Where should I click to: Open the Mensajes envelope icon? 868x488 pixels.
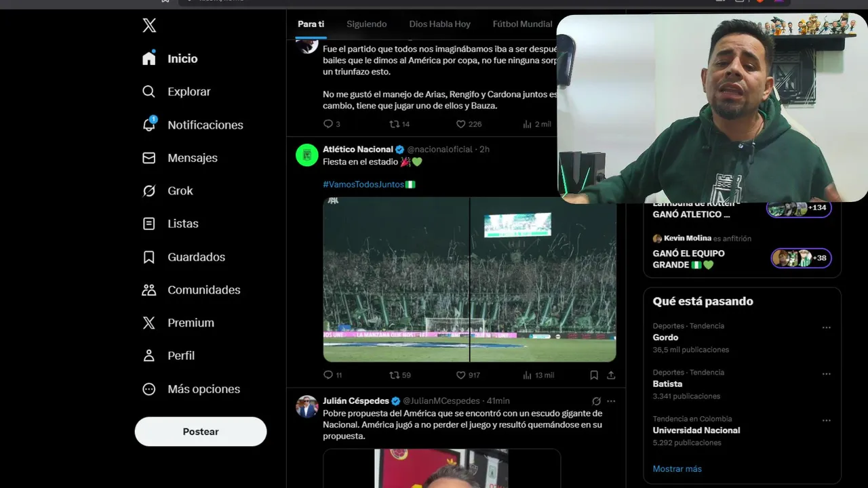(x=149, y=158)
